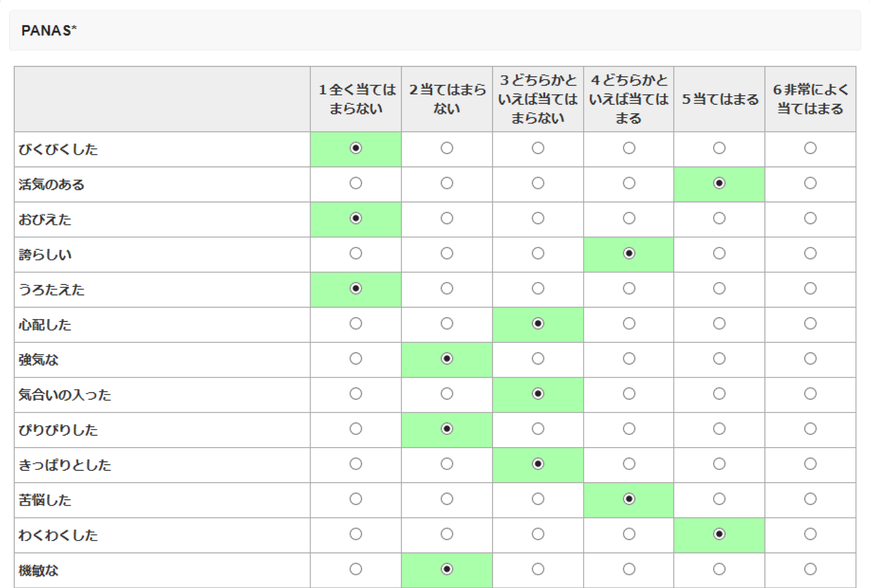Select rating 5 for おびえた
The width and height of the screenshot is (870, 588).
click(x=719, y=218)
